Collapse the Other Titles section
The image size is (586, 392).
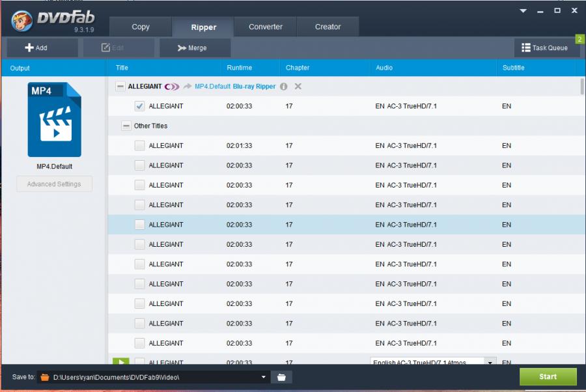[126, 126]
